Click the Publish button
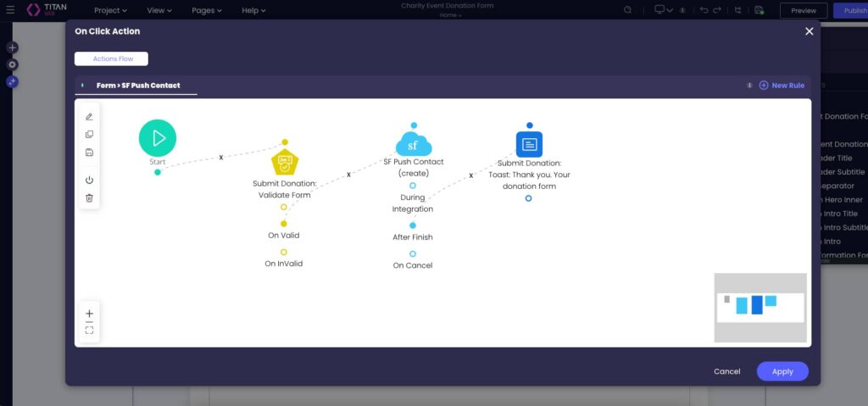Viewport: 868px width, 406px height. 851,10
